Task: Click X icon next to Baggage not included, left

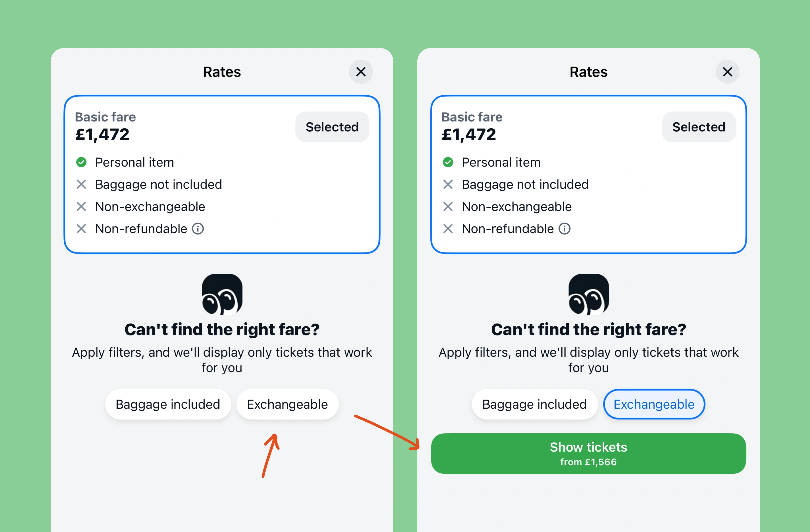Action: pyautogui.click(x=81, y=184)
